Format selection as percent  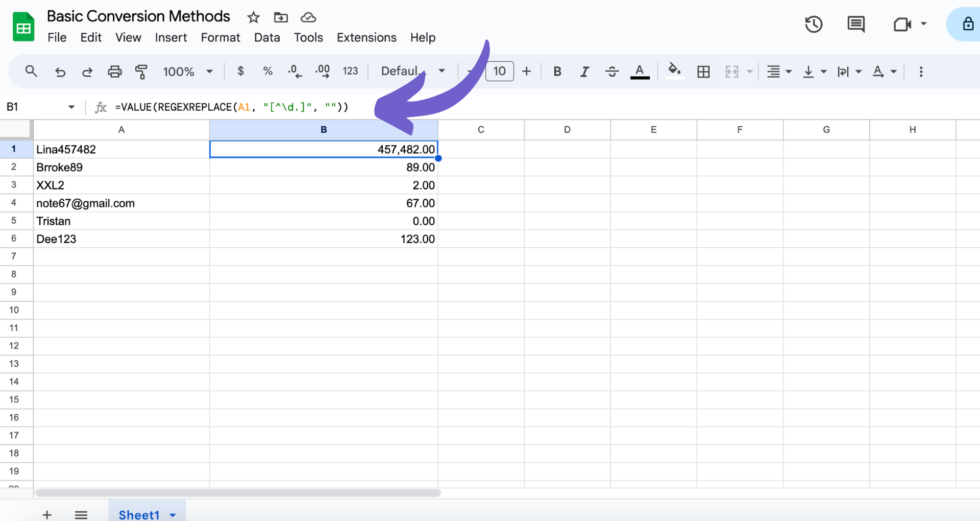point(267,72)
